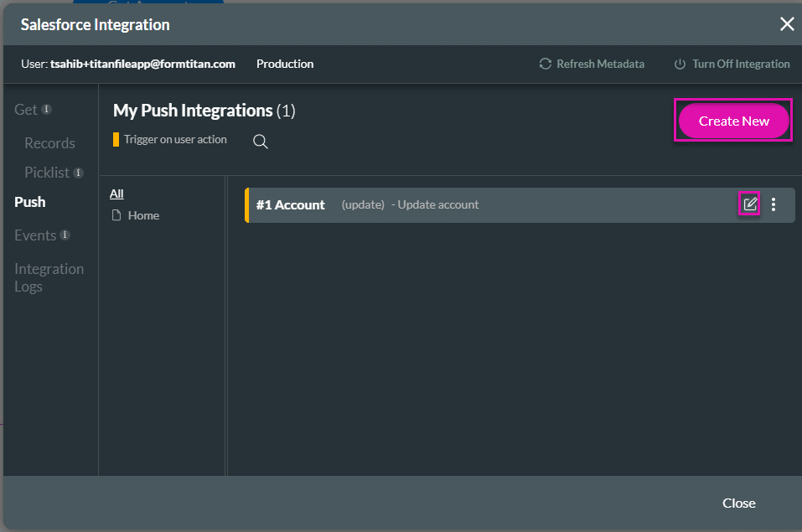
Task: Open the three-dot options menu for #1 Account
Action: click(773, 204)
